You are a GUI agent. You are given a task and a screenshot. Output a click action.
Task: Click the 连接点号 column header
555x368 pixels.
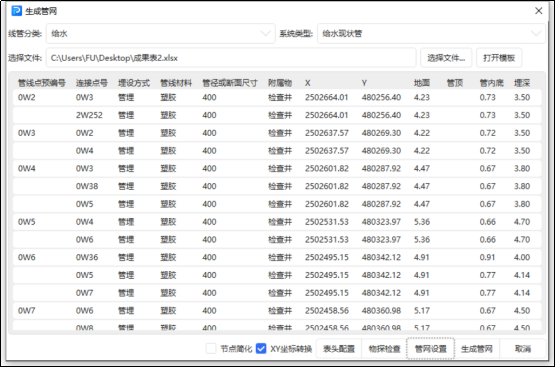point(92,83)
